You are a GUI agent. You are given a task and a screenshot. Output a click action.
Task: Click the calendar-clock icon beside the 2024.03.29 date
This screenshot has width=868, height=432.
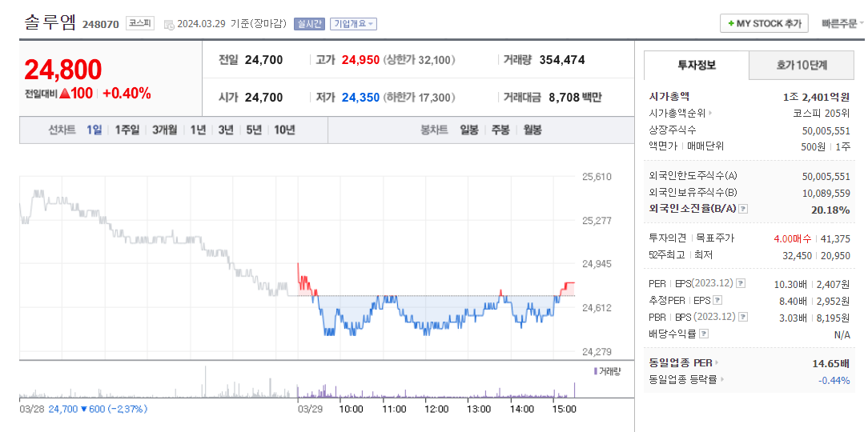pos(170,24)
